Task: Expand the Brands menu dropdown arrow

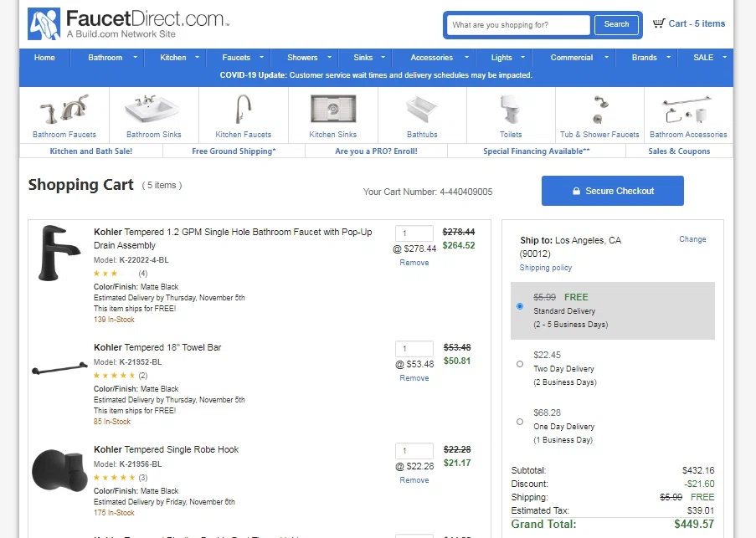Action: tap(668, 58)
